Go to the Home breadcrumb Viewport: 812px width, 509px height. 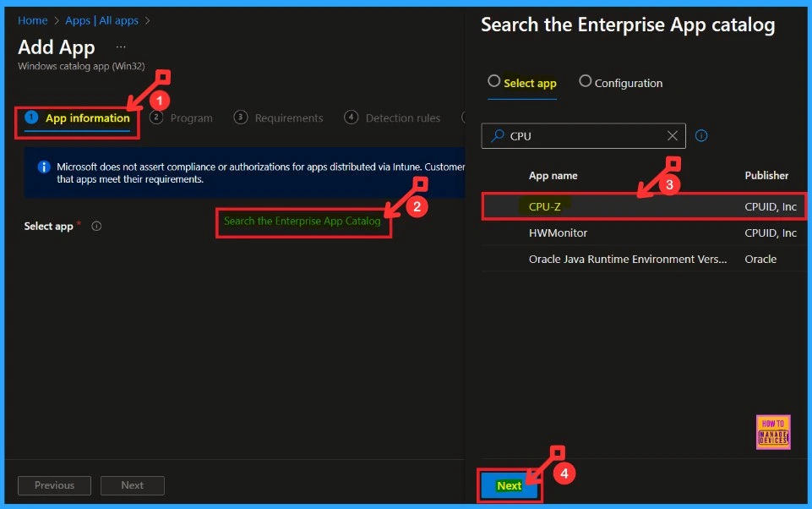tap(33, 20)
